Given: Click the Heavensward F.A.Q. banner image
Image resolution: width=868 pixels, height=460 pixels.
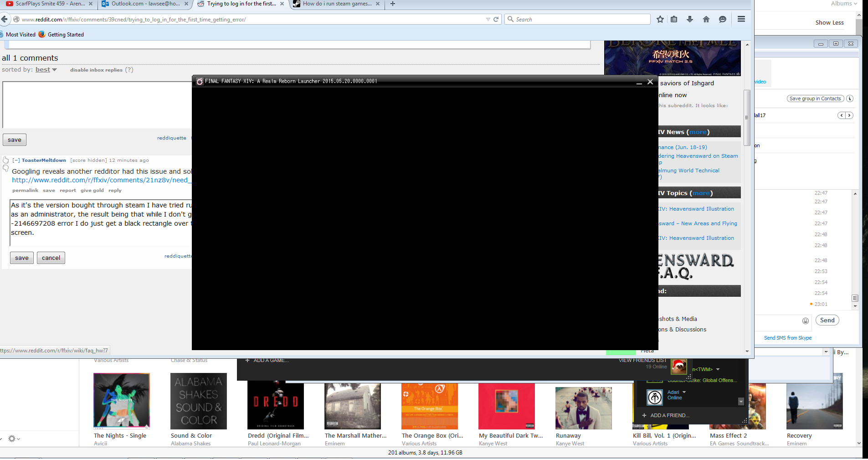Looking at the screenshot, I should 696,267.
